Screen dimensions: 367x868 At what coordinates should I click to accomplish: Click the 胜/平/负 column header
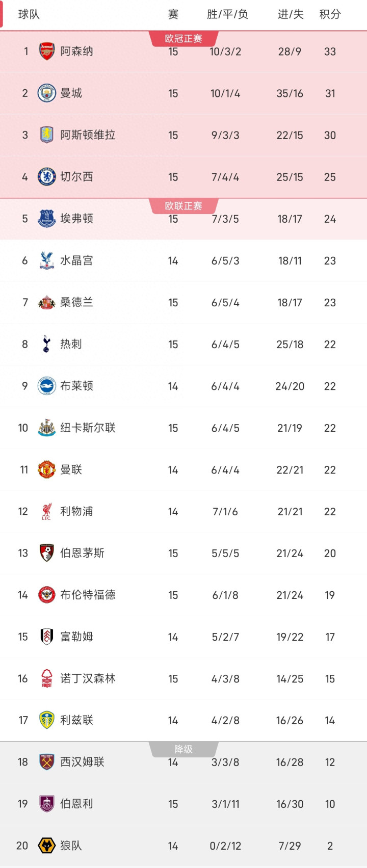tap(227, 14)
